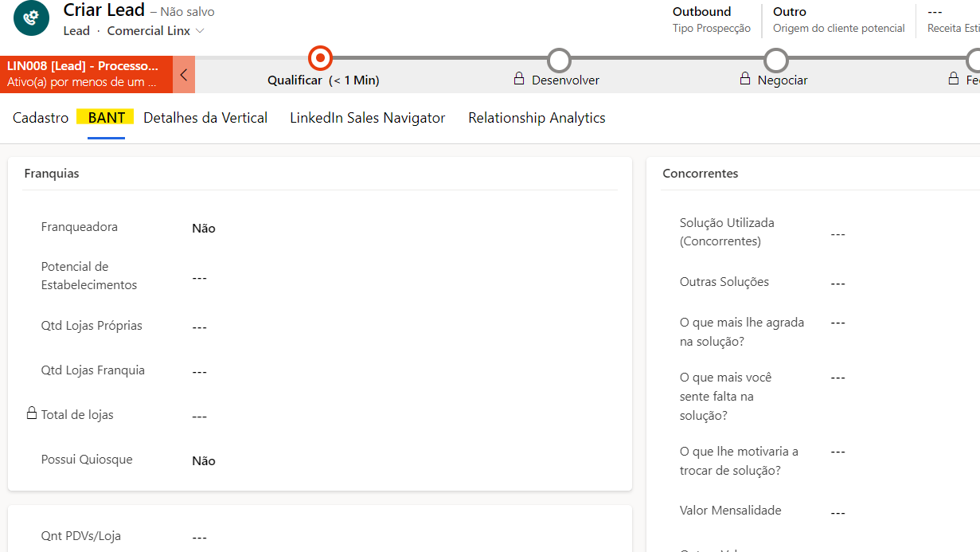Go to LinkedIn Sales Navigator tab
Viewport: 980px width, 552px height.
367,118
